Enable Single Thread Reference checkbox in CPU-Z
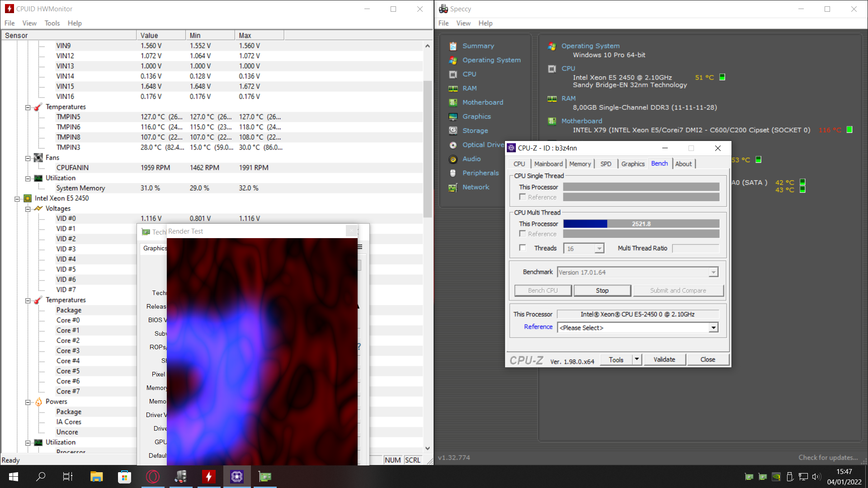Viewport: 868px width, 488px height. click(x=523, y=197)
